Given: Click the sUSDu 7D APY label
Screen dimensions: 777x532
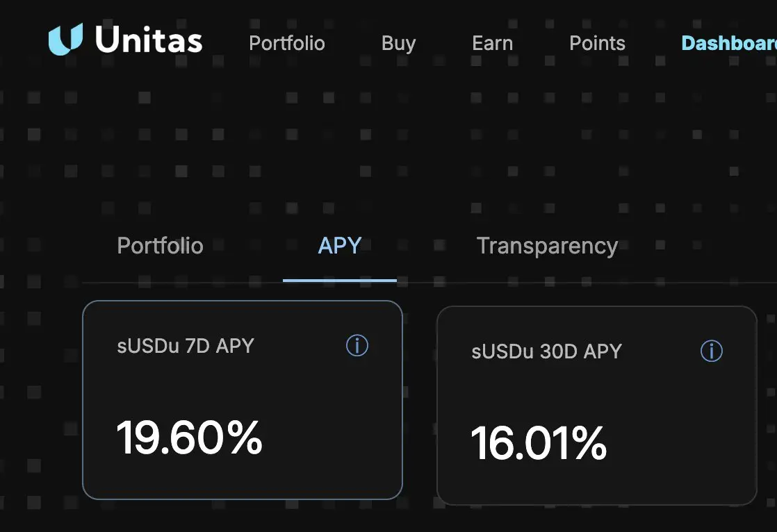Looking at the screenshot, I should (x=186, y=346).
